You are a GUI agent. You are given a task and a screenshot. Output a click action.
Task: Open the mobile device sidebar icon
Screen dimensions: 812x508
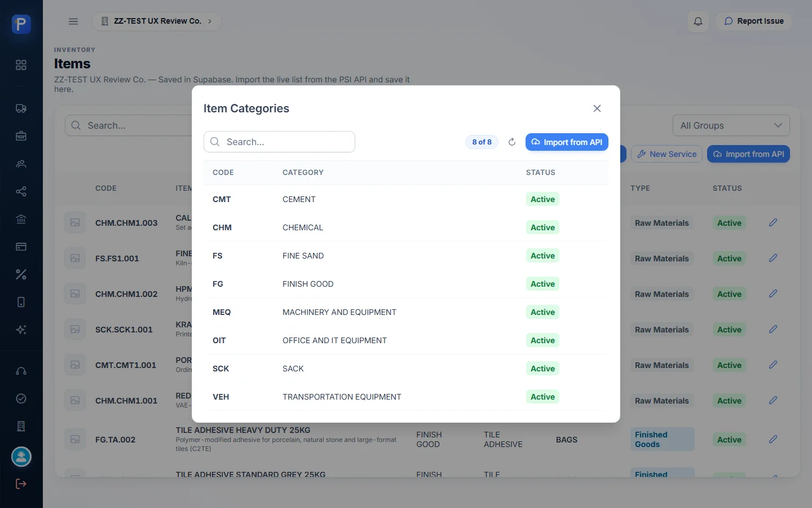tap(21, 302)
